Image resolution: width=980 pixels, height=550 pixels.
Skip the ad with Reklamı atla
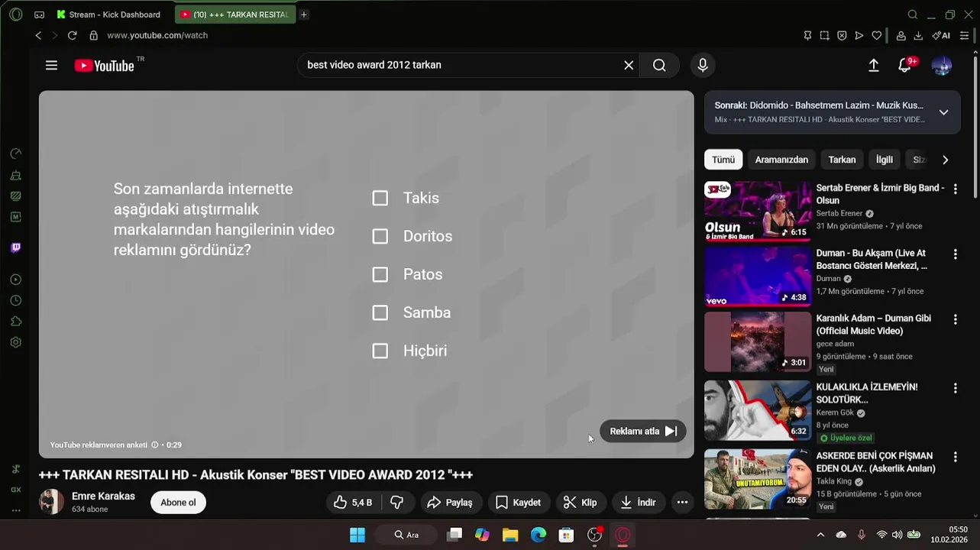tap(643, 431)
